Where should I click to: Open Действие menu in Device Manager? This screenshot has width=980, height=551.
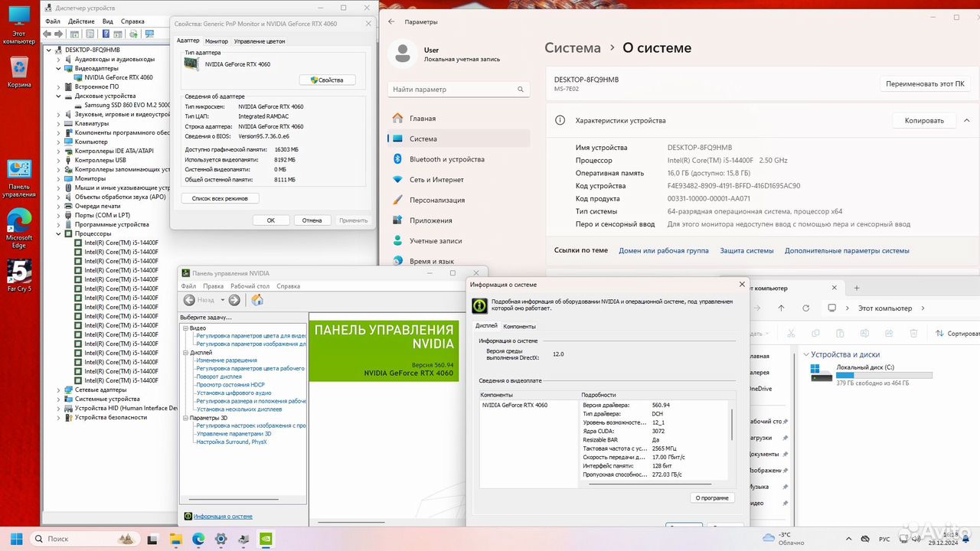point(81,21)
